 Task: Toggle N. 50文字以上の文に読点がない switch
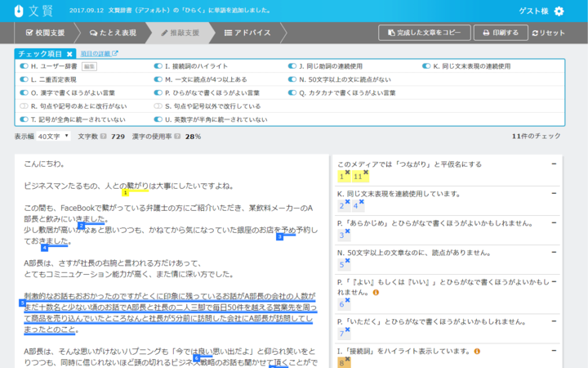(292, 79)
